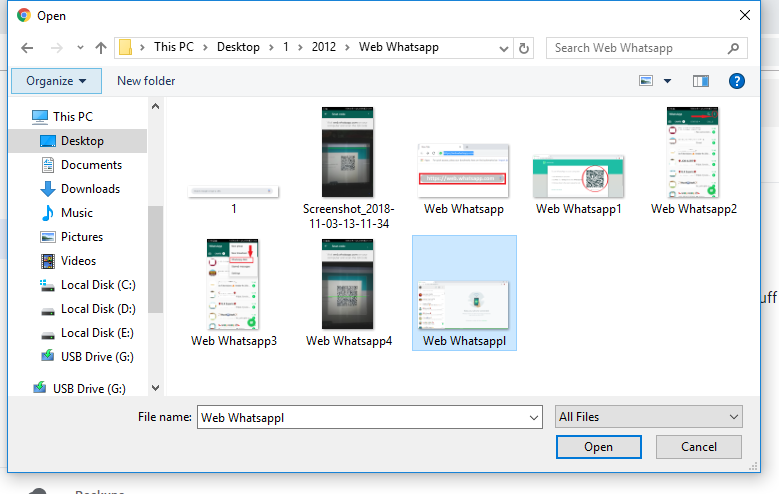Click the search magnifier icon
Viewport: 779px width, 494px height.
[x=733, y=48]
